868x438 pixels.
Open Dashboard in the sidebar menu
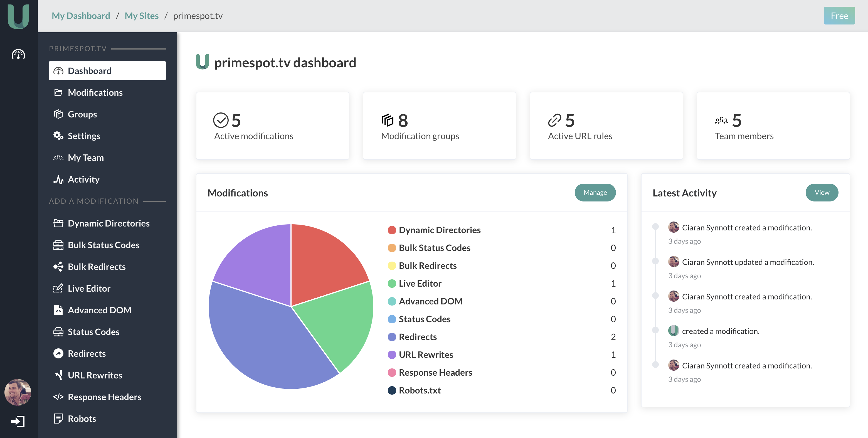click(107, 71)
